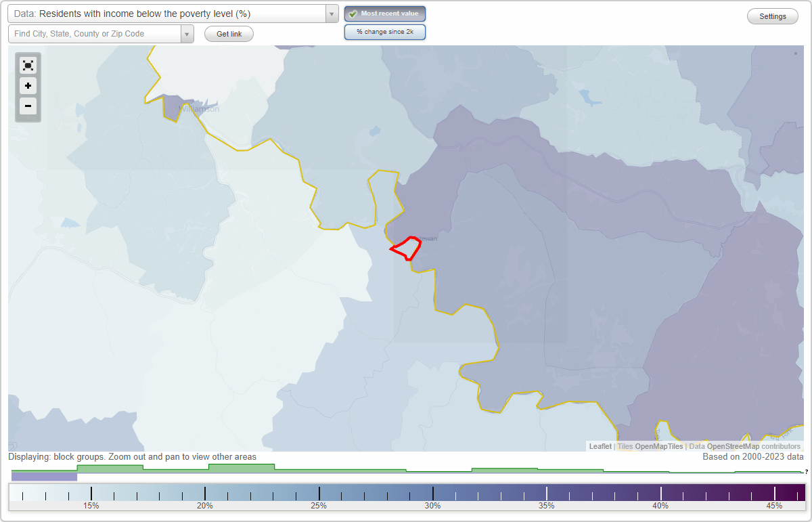Click the Based on 2000-2023 data text

coord(753,457)
